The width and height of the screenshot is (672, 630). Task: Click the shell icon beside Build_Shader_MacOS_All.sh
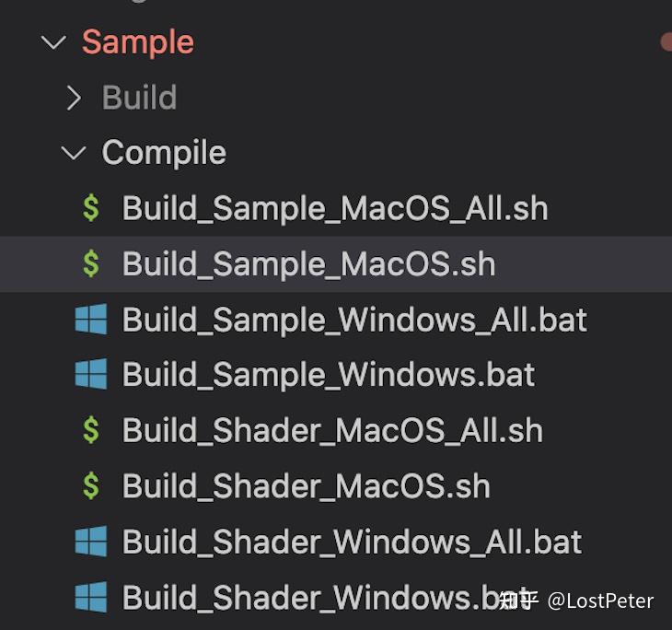tap(91, 430)
